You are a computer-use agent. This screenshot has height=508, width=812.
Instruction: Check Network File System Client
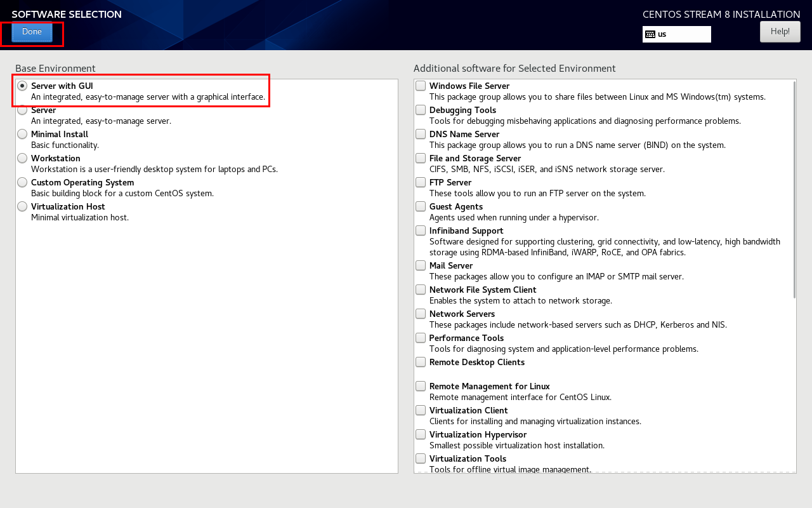pyautogui.click(x=421, y=290)
